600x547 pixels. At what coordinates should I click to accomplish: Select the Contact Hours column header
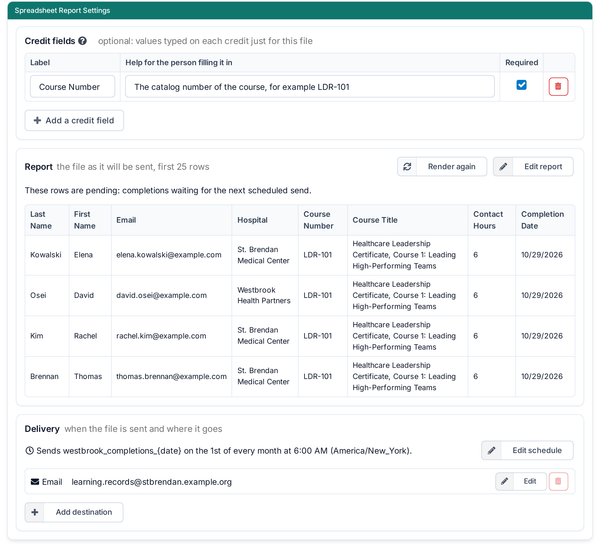(x=492, y=220)
